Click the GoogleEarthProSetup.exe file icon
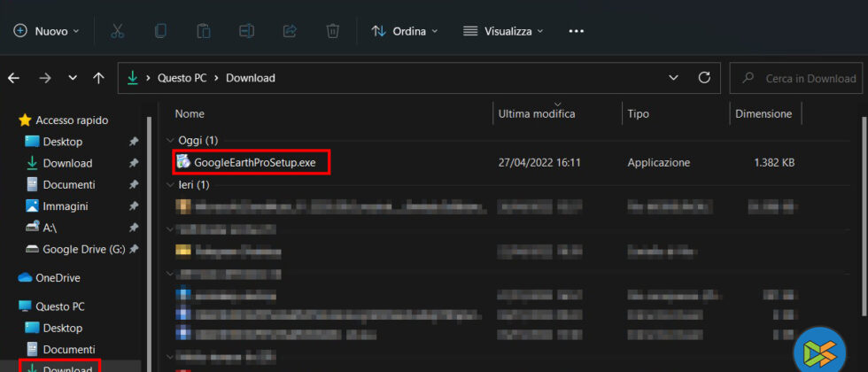 pyautogui.click(x=183, y=162)
